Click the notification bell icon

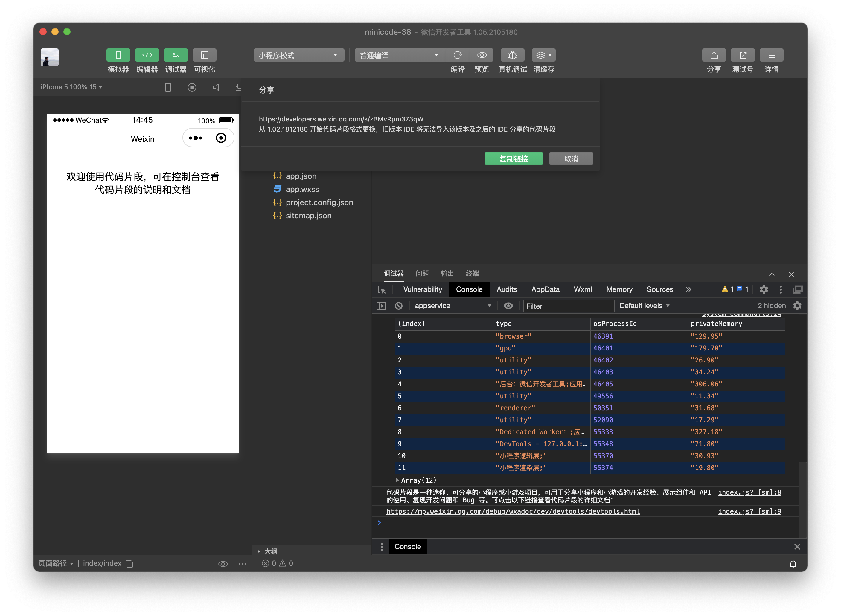coord(793,564)
